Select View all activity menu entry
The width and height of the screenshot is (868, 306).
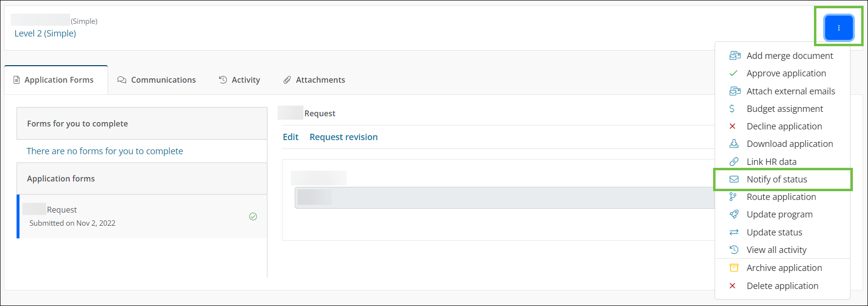click(776, 250)
